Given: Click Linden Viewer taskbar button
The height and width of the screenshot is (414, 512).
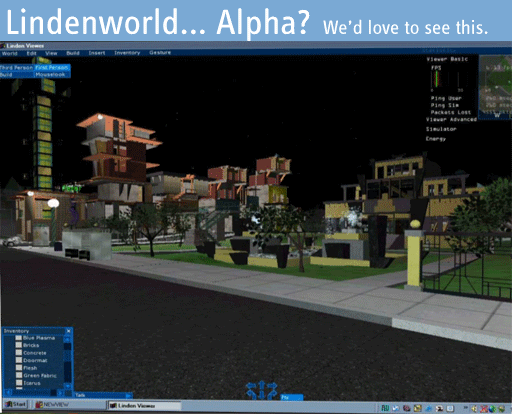Looking at the screenshot, I should 144,406.
